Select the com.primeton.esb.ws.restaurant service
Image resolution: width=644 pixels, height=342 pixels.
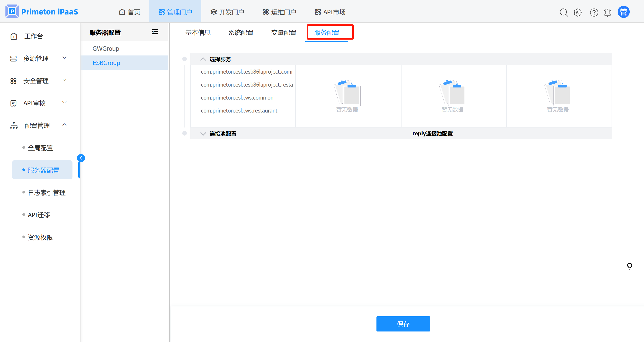tap(239, 110)
